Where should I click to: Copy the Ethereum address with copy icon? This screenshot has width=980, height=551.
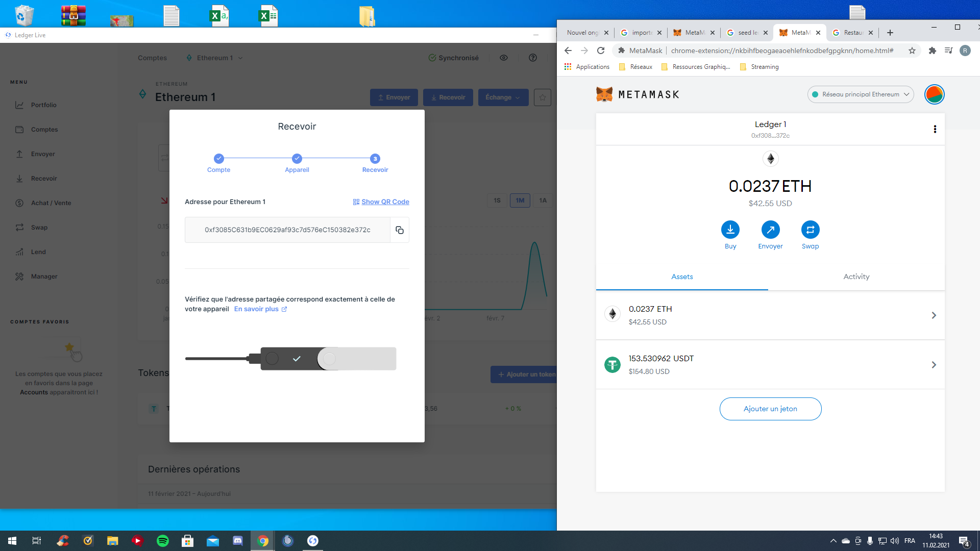coord(400,230)
